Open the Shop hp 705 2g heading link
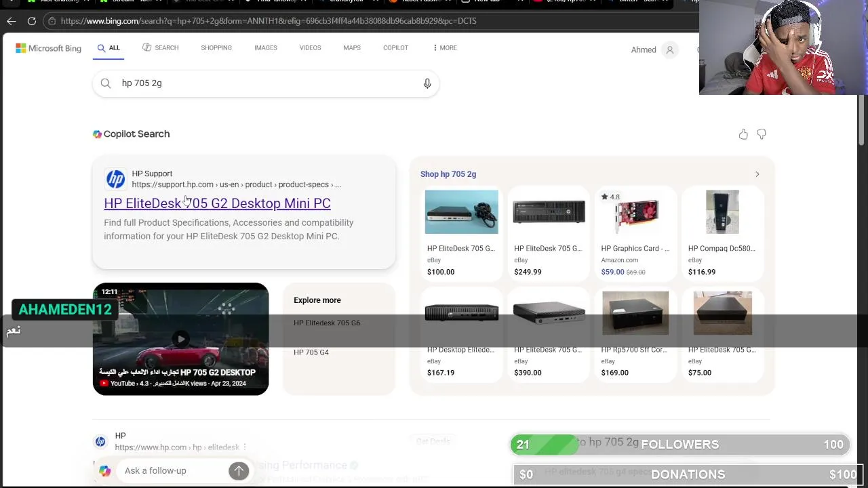 pyautogui.click(x=448, y=174)
